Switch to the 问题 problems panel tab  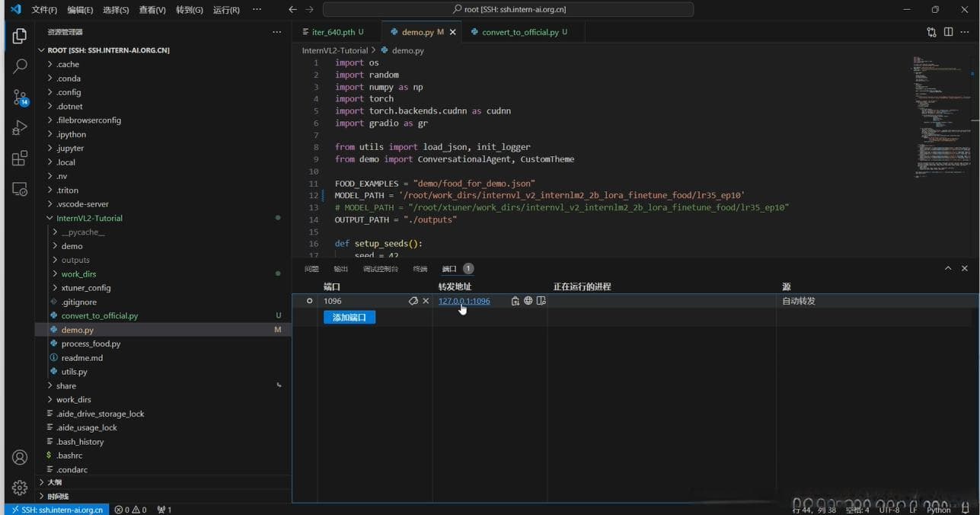[311, 269]
